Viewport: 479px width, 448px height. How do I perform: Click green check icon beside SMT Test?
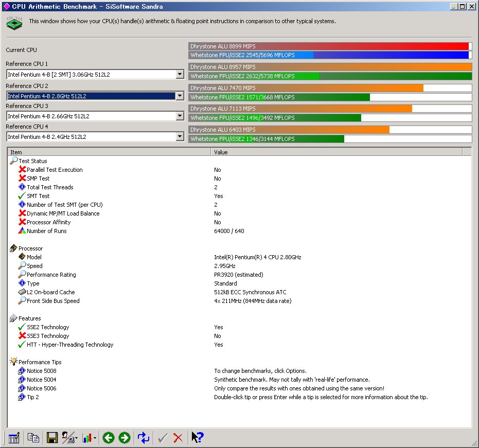22,195
